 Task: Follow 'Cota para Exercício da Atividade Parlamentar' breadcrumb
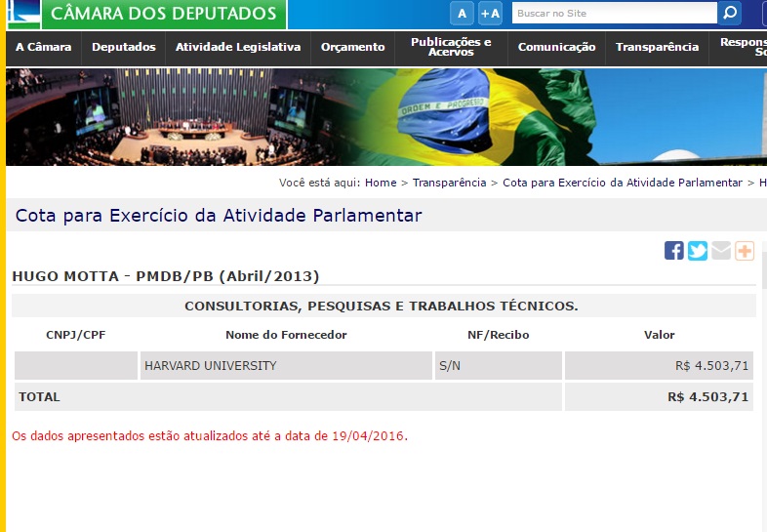[623, 183]
